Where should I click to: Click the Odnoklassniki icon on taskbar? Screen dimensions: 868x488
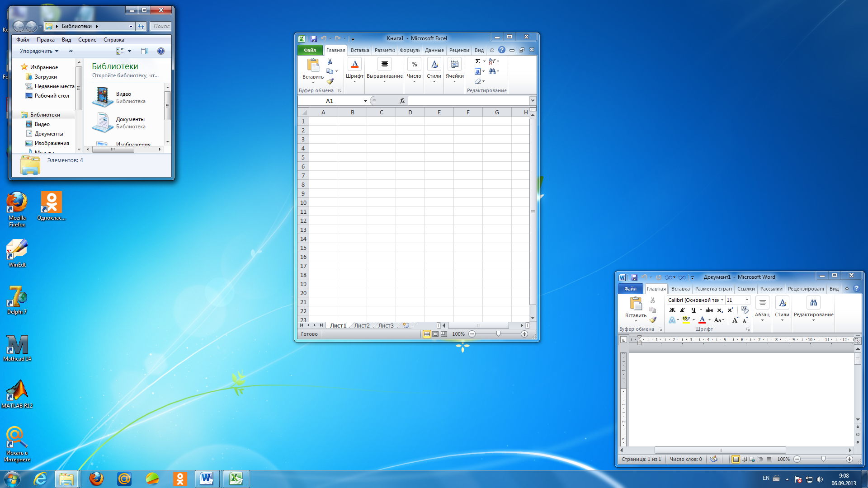click(180, 479)
